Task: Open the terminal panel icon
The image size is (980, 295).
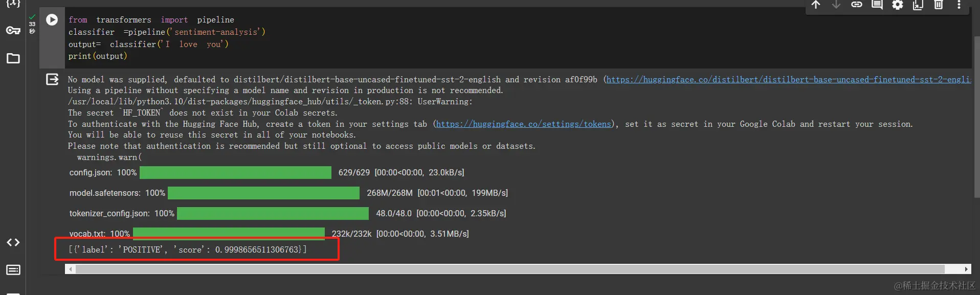Action: click(x=13, y=269)
